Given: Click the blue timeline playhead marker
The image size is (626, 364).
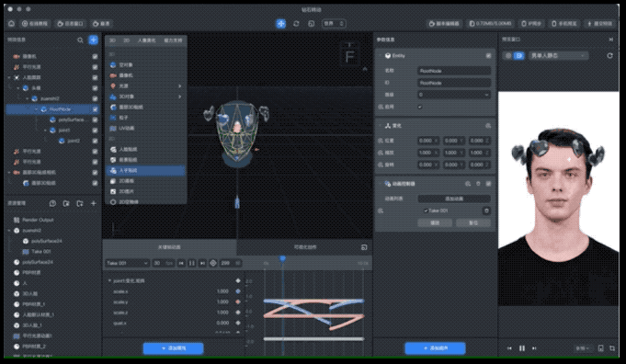Looking at the screenshot, I should tap(282, 259).
